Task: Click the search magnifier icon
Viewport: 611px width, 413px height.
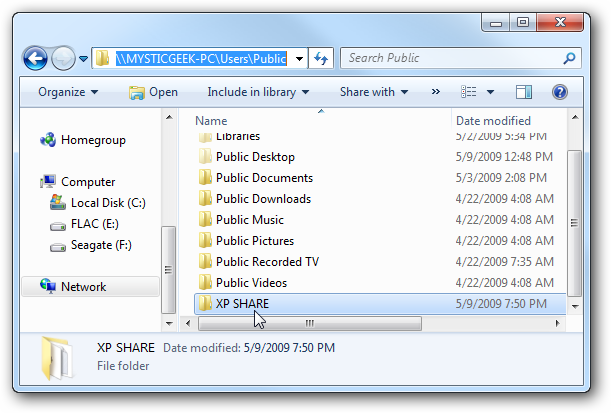Action: click(x=569, y=58)
